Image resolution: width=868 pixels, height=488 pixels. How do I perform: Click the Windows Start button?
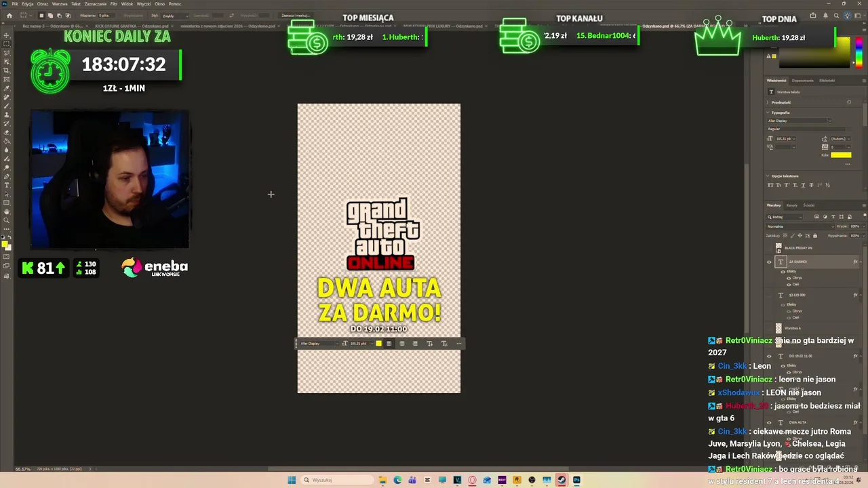(292, 480)
